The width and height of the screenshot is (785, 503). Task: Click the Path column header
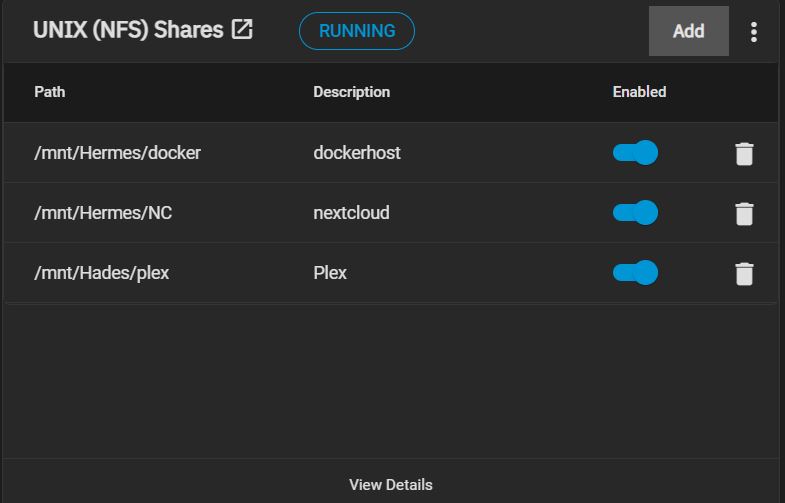50,92
